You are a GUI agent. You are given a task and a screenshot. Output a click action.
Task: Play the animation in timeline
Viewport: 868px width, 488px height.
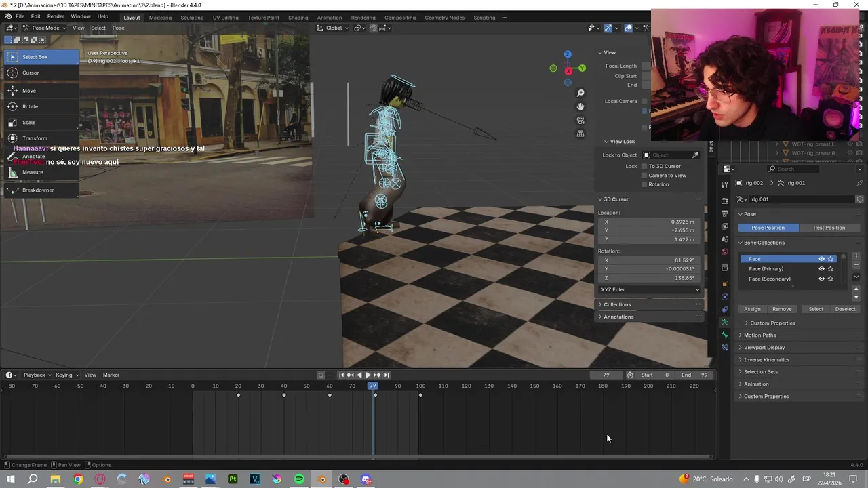368,375
